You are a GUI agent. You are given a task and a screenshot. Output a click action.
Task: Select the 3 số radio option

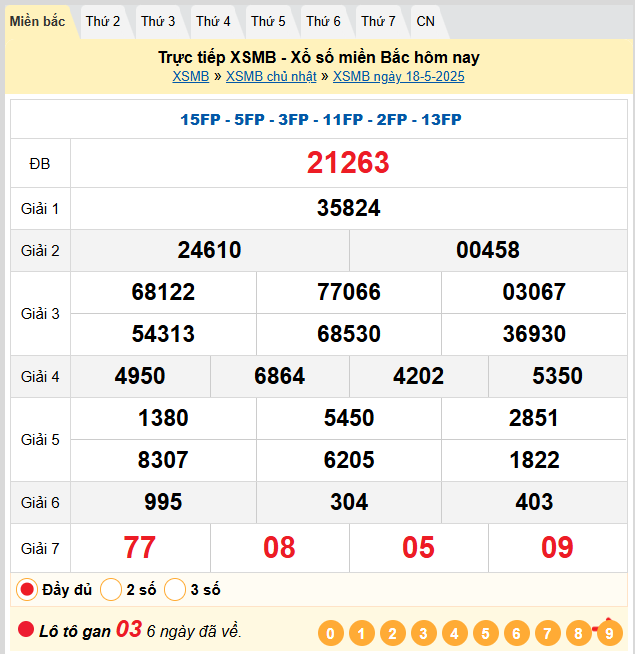tap(175, 590)
